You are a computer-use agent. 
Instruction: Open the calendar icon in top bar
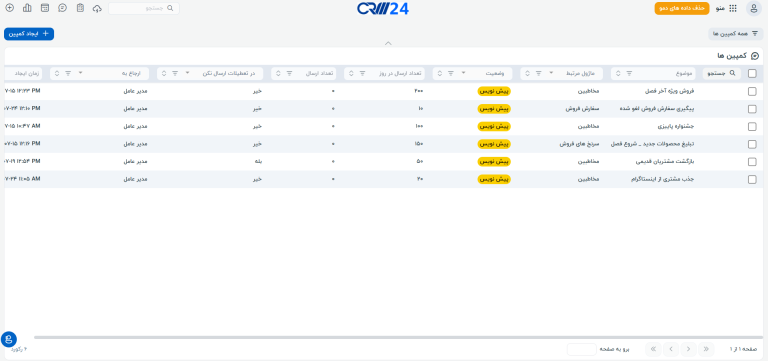[x=45, y=8]
